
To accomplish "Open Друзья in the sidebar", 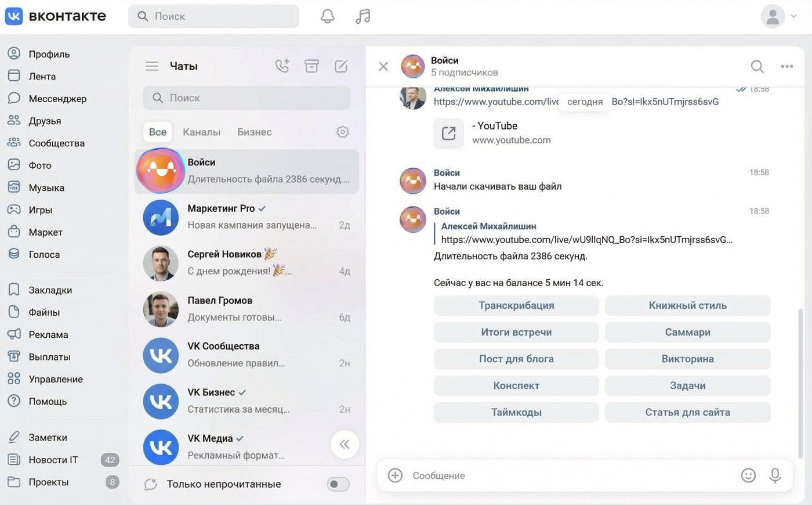I will click(34, 121).
